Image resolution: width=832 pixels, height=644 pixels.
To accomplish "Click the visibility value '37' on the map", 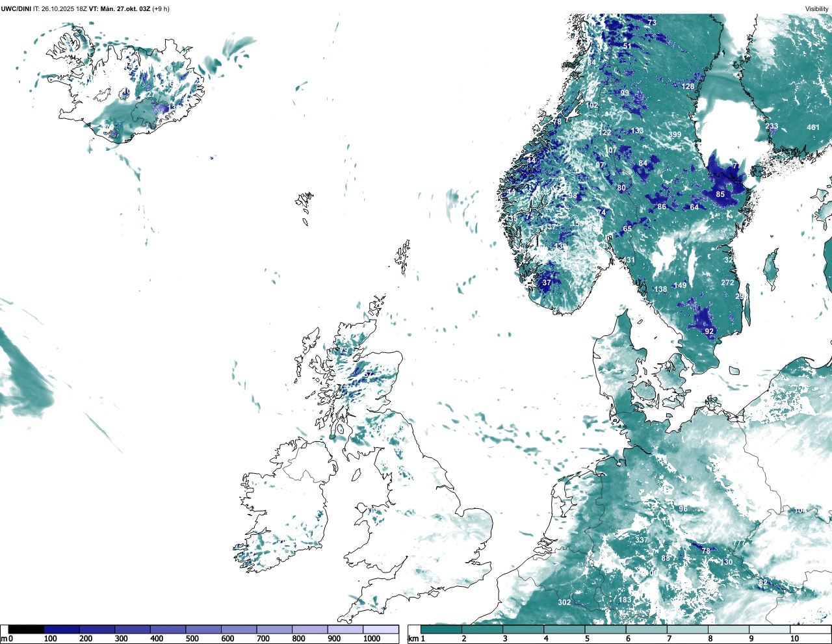I will point(547,283).
